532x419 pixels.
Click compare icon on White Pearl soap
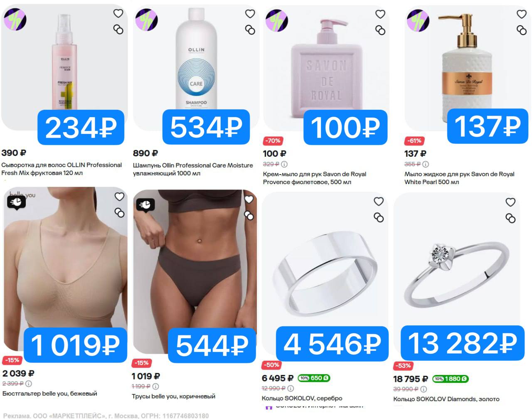(x=522, y=30)
